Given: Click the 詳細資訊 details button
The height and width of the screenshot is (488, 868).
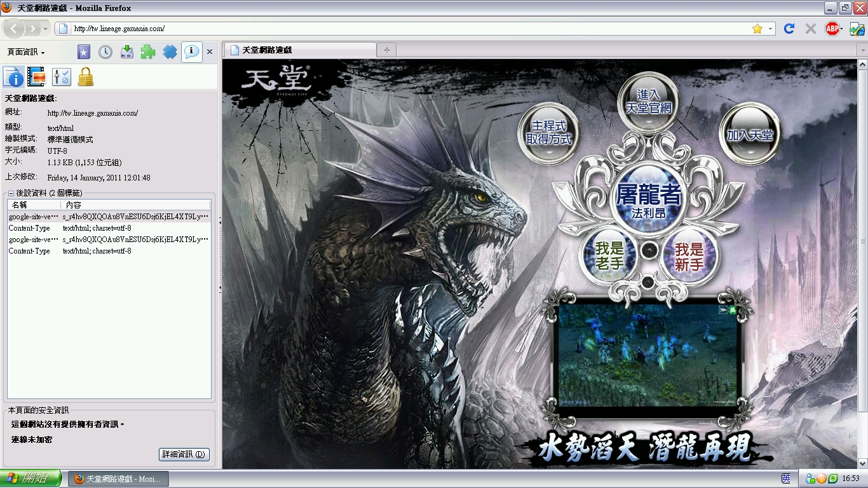Looking at the screenshot, I should coord(184,454).
